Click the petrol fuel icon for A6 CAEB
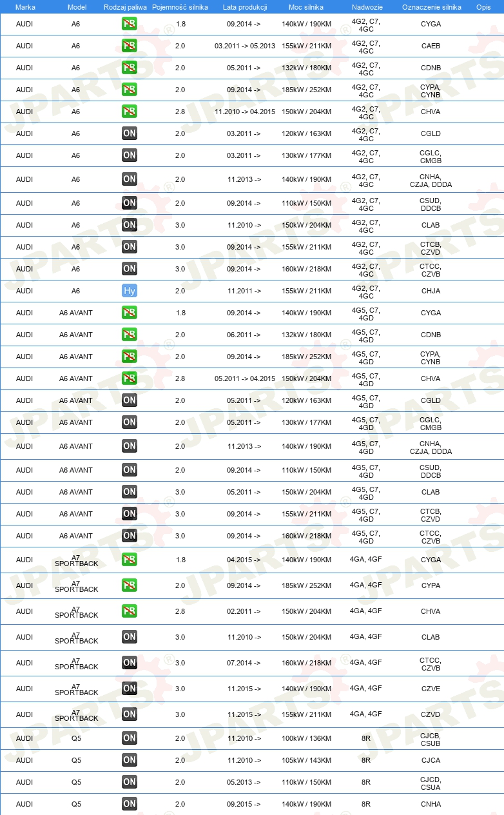The width and height of the screenshot is (504, 815). click(130, 46)
